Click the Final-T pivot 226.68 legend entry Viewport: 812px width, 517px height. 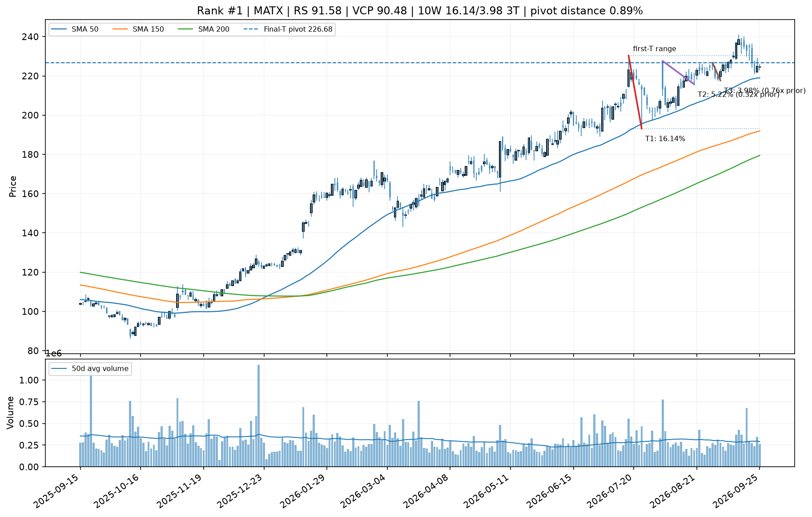coord(288,29)
